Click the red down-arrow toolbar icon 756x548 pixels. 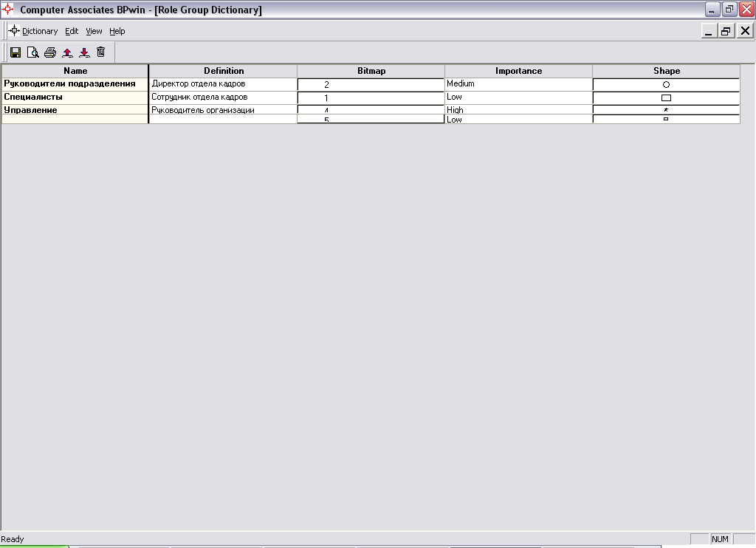click(84, 52)
